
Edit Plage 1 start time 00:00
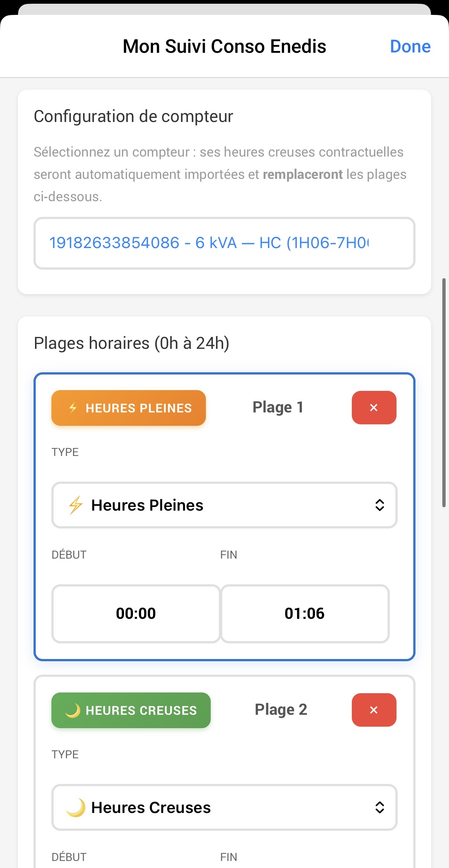click(136, 614)
